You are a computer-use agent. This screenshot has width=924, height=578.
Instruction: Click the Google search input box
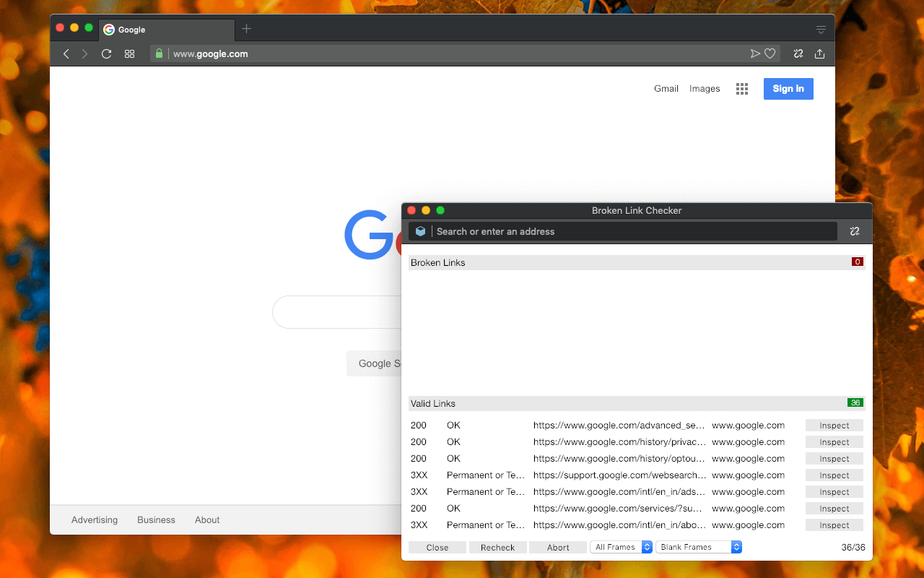(x=336, y=312)
